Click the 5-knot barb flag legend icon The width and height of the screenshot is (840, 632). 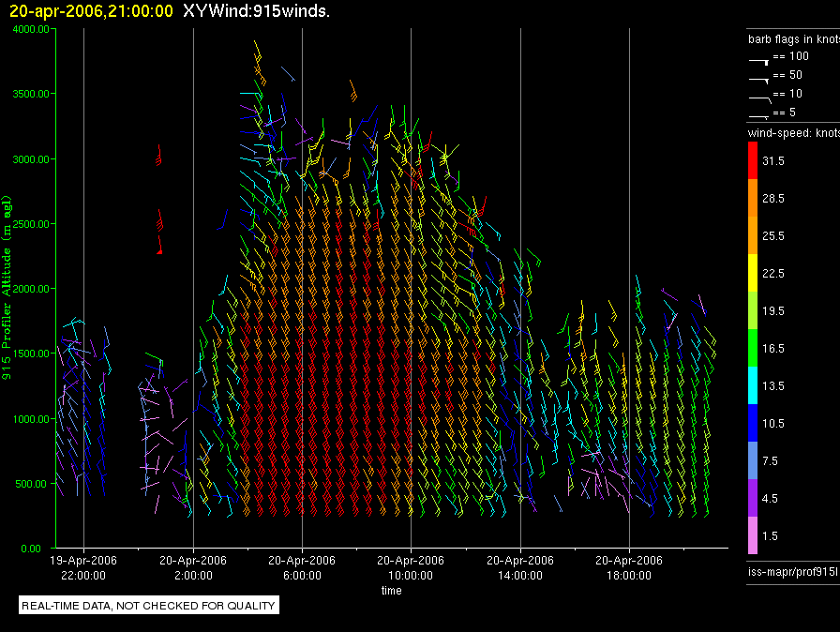coord(759,116)
